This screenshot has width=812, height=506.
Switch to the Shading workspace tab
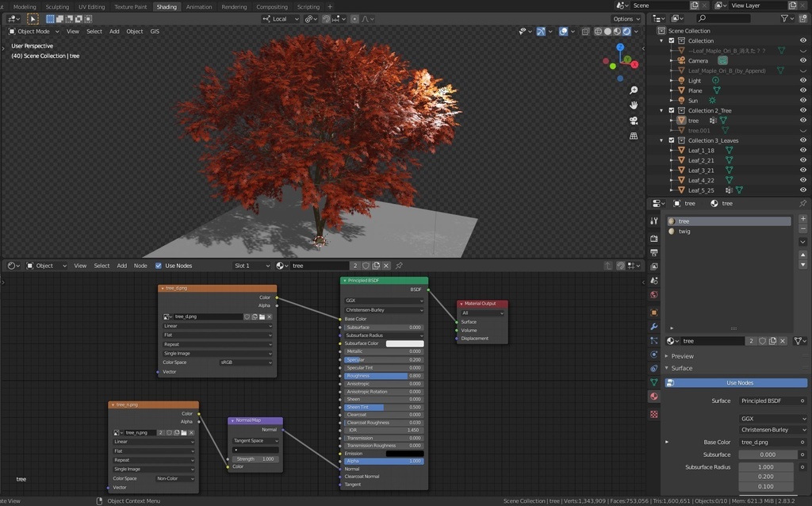coord(167,6)
